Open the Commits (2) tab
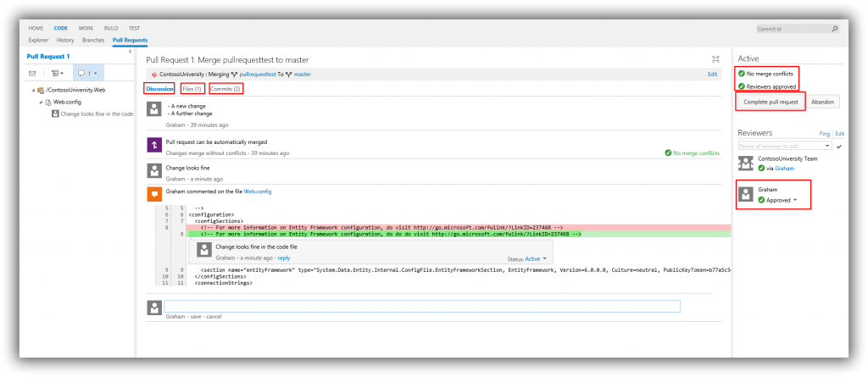 tap(225, 88)
